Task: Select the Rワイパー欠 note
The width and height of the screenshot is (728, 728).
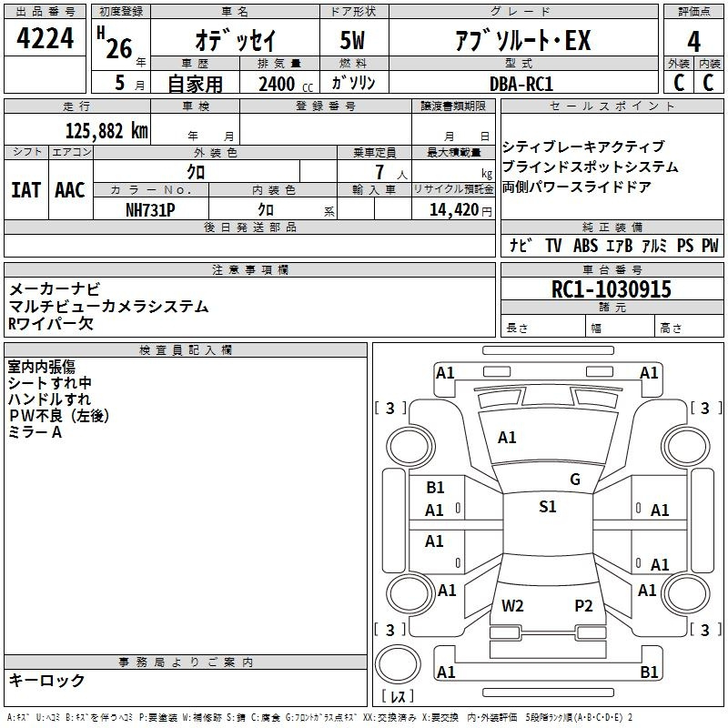Action: click(x=51, y=323)
